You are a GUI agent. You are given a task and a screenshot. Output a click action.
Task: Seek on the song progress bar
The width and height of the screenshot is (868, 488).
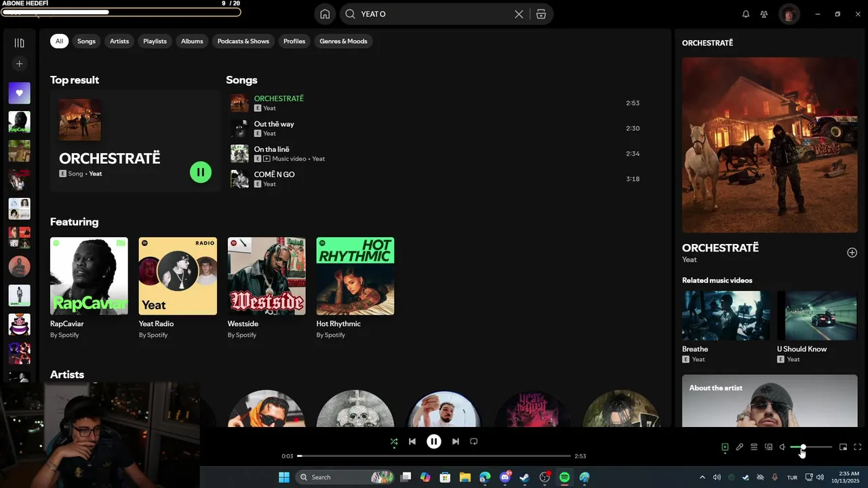[434, 456]
